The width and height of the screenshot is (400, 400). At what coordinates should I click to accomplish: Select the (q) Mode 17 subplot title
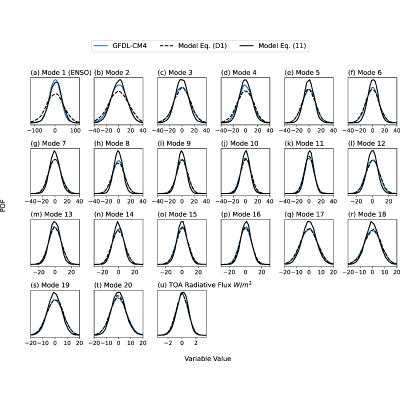click(304, 214)
